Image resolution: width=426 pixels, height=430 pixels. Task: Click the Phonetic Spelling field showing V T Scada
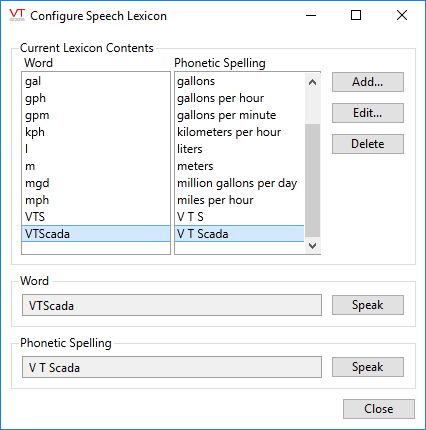[172, 367]
